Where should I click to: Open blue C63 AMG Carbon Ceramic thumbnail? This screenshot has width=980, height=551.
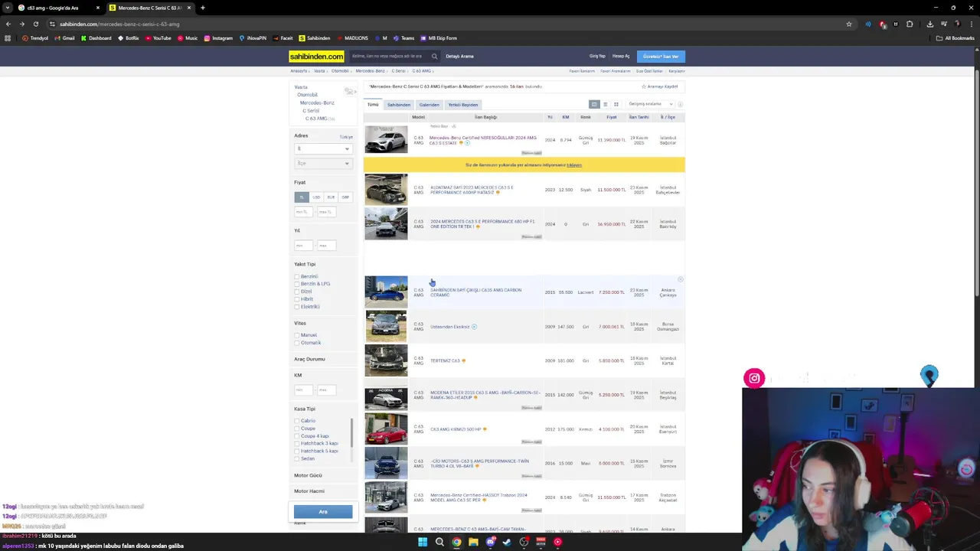[386, 292]
